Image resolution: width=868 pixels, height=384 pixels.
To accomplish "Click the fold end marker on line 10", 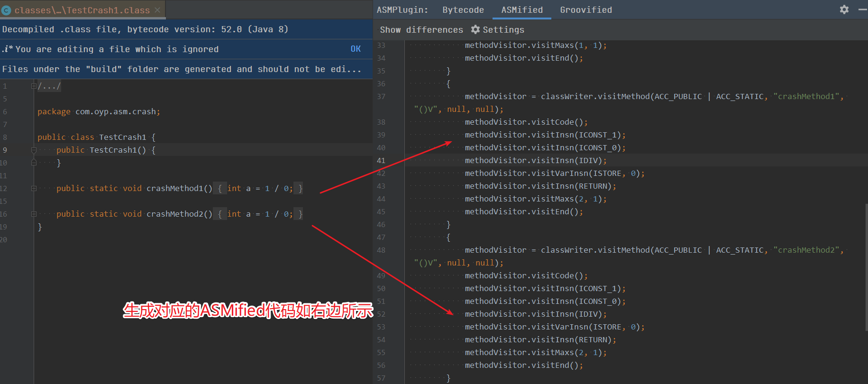I will pos(34,163).
